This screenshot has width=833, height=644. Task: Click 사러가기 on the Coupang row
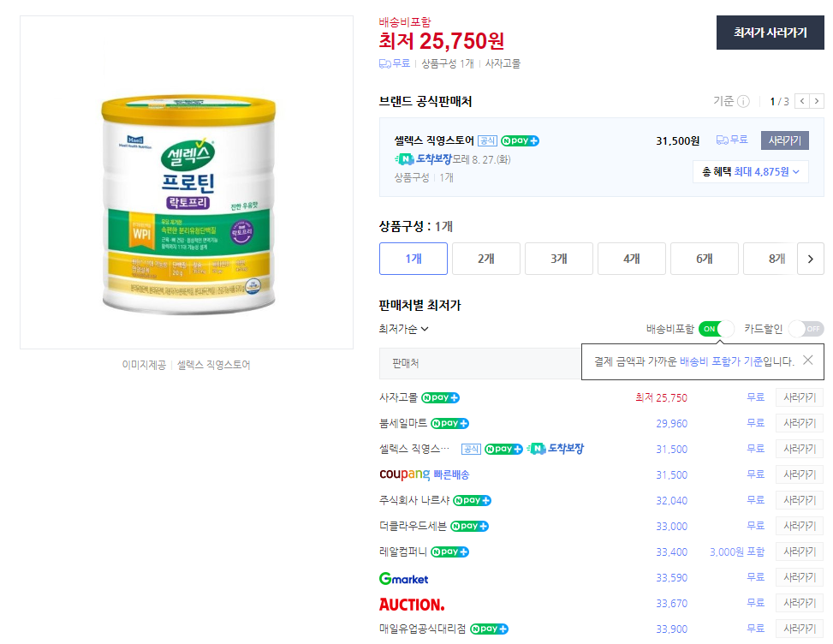pos(798,474)
